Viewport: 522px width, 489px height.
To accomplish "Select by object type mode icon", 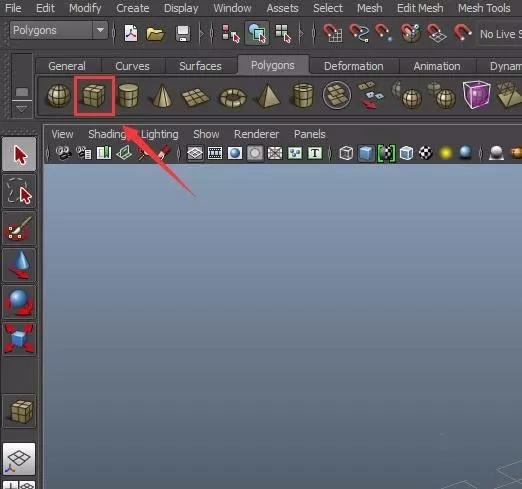I will pos(257,33).
